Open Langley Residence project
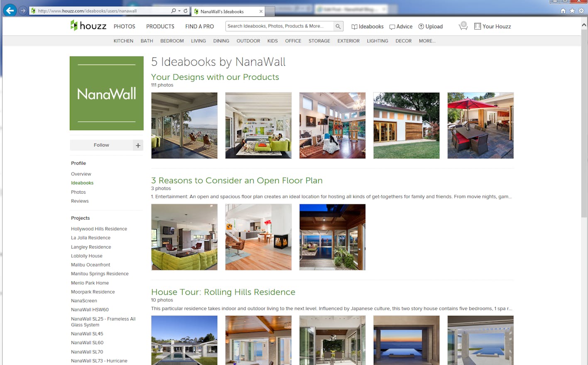588x365 pixels. tap(91, 247)
